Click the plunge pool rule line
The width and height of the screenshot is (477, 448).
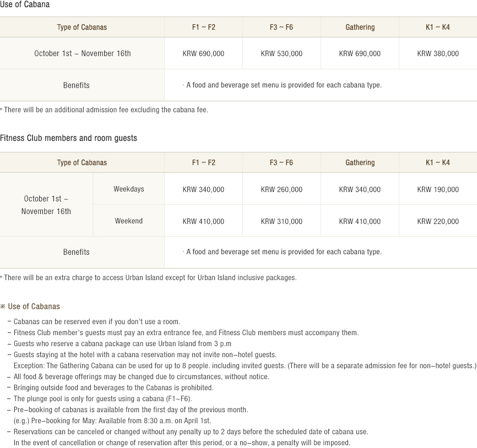tap(102, 398)
